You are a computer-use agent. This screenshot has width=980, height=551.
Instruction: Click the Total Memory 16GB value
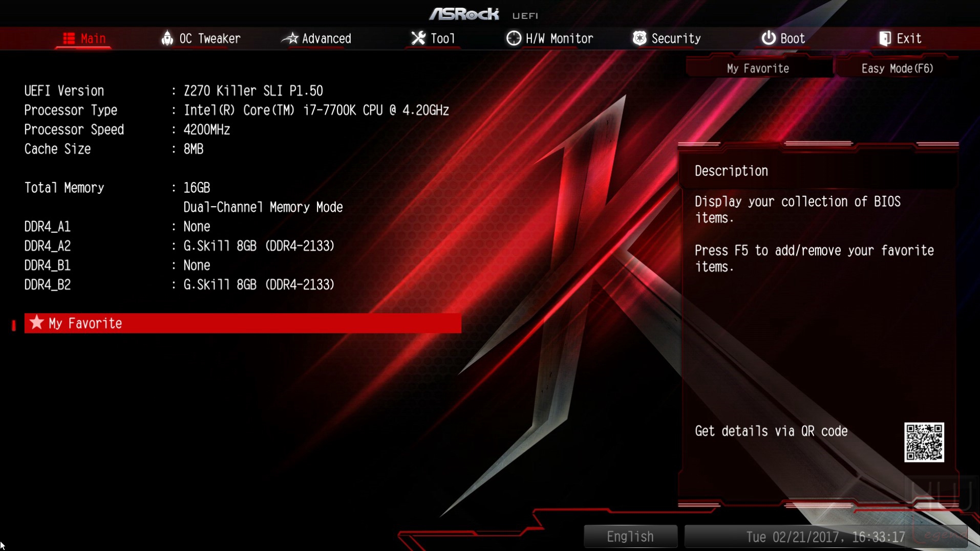coord(197,188)
